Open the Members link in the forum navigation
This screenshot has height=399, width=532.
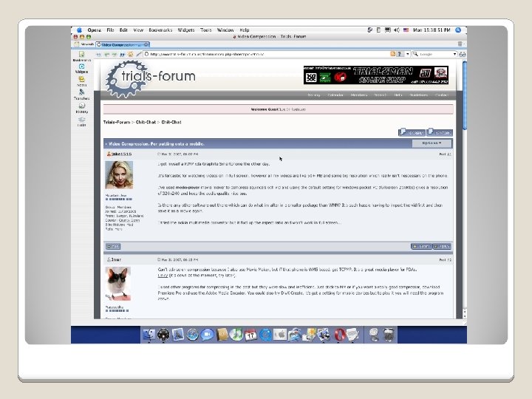359,95
